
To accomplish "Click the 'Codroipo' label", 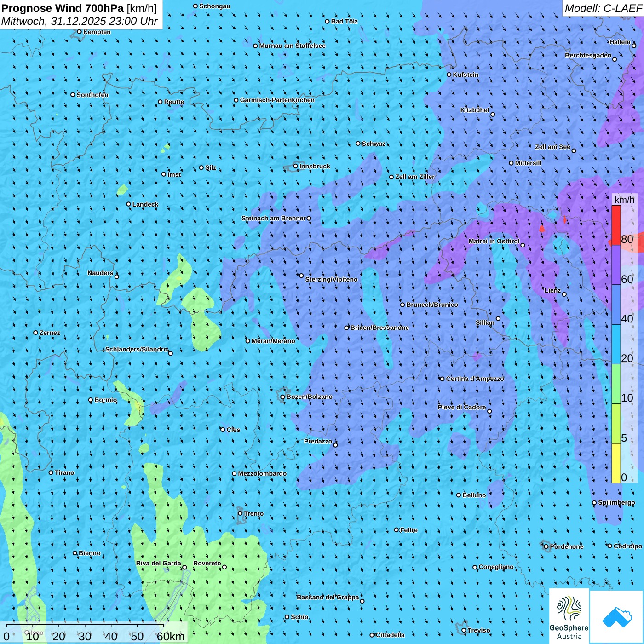I will click(628, 546).
